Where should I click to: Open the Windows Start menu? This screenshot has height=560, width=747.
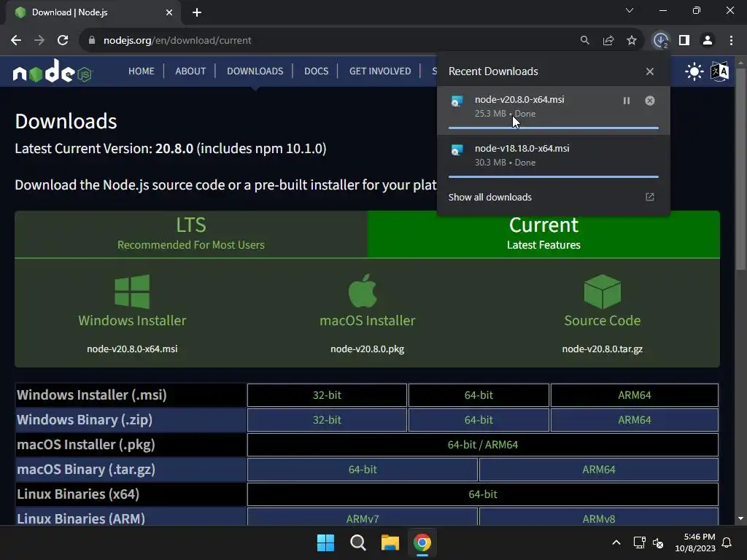tap(326, 542)
